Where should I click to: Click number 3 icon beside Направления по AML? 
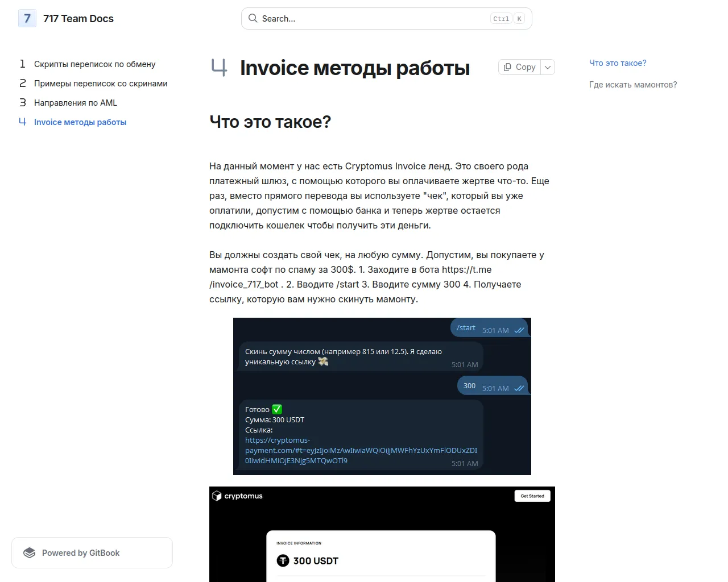coord(23,102)
